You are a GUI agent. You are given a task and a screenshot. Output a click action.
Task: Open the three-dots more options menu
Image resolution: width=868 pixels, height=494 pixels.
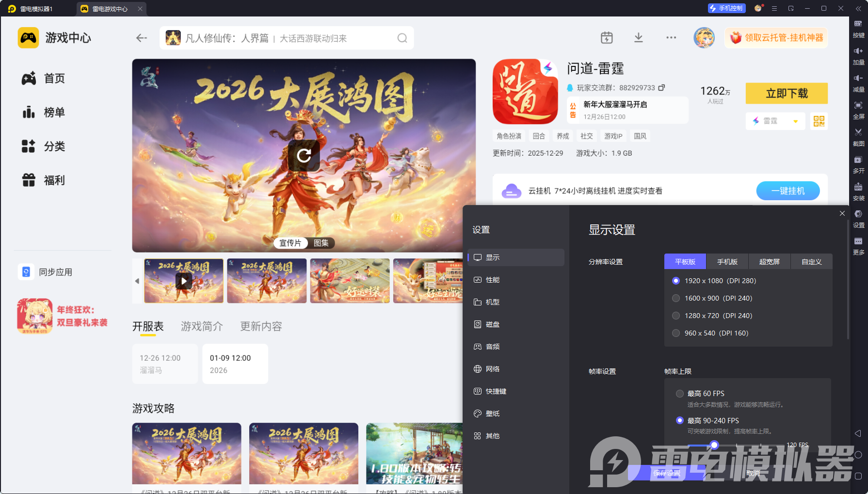tap(671, 38)
